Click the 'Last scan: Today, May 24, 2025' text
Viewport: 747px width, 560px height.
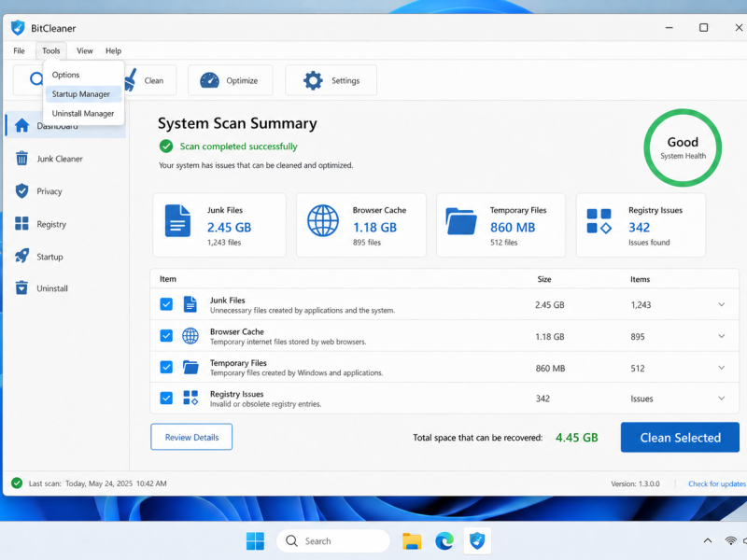click(80, 483)
